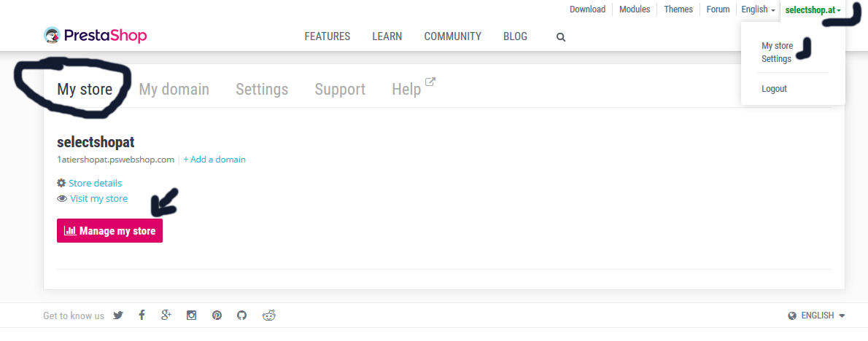Open the Reddit social icon

(269, 315)
